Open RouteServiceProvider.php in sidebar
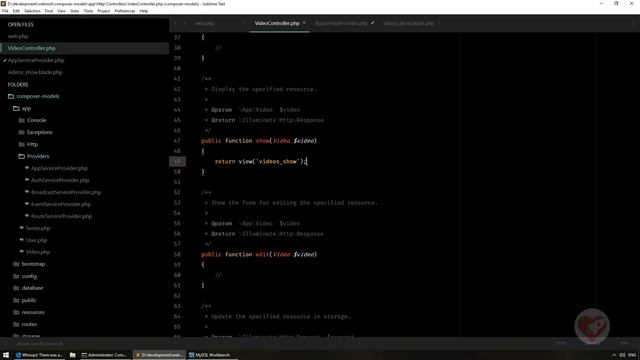This screenshot has height=360, width=640. [x=61, y=216]
